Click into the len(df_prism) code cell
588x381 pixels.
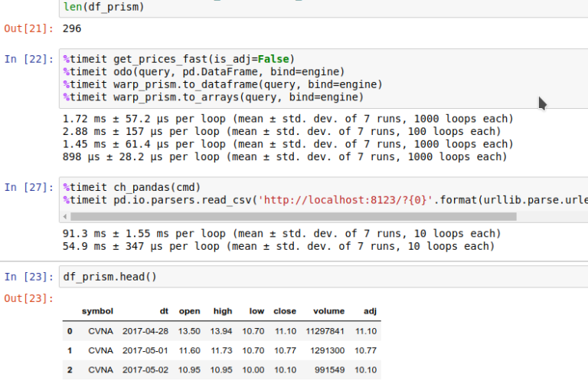click(x=323, y=8)
